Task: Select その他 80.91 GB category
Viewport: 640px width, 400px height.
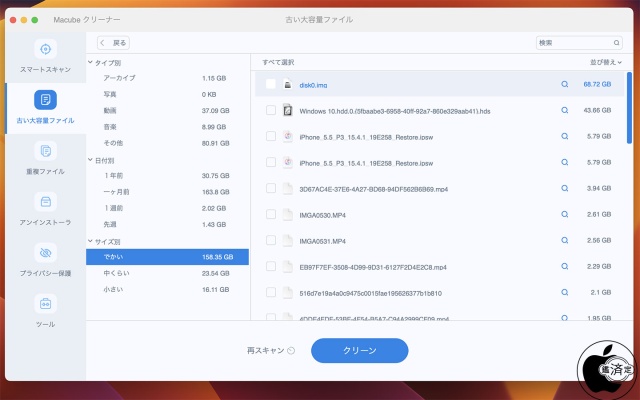Action: tap(167, 143)
